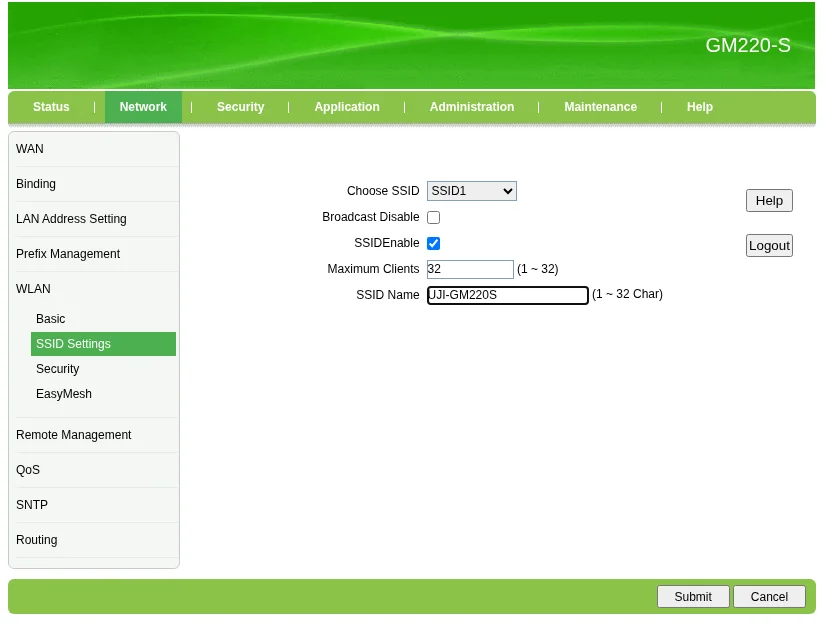Click the 'Choose SSID' label

point(383,191)
